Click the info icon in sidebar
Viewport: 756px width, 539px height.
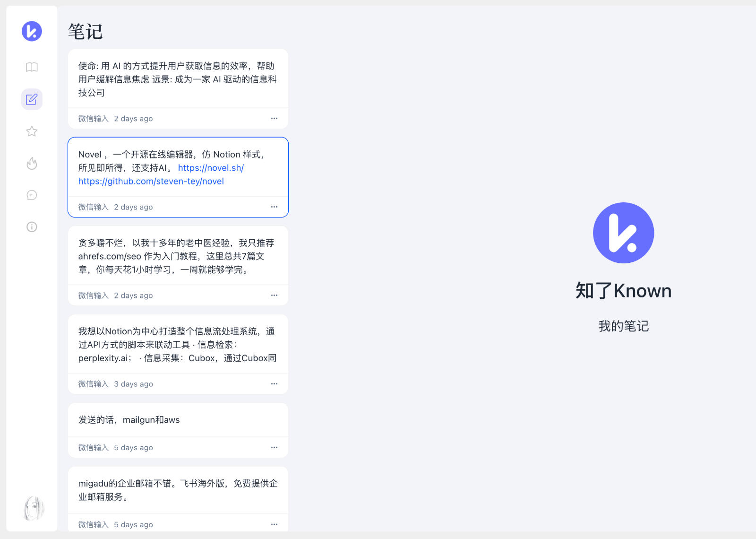31,227
